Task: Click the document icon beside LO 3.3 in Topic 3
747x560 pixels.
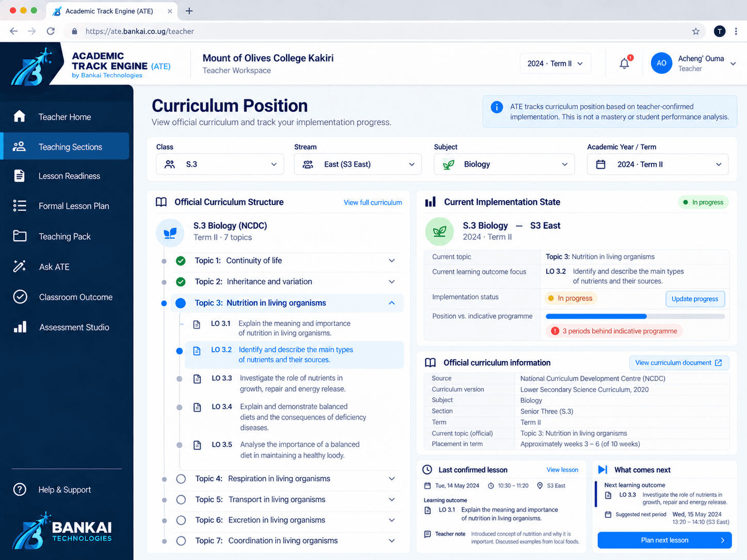Action: click(197, 379)
